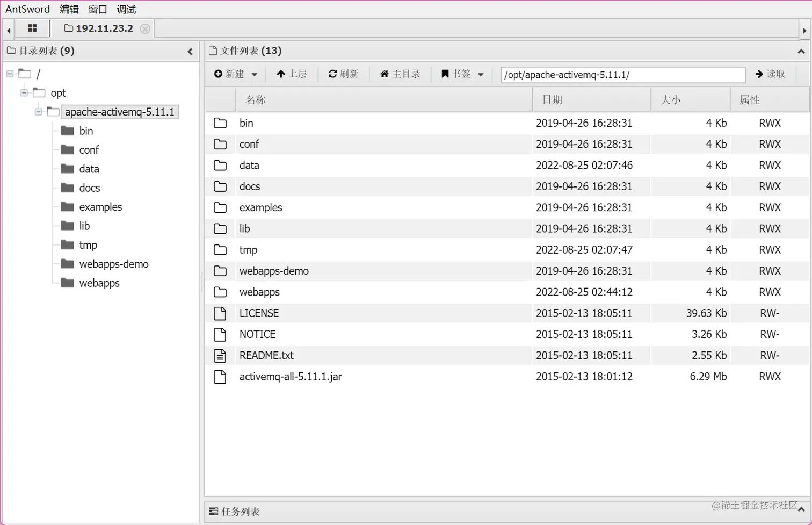Image resolution: width=812 pixels, height=525 pixels.
Task: Click the webapps folder icon in file list
Action: [x=220, y=292]
